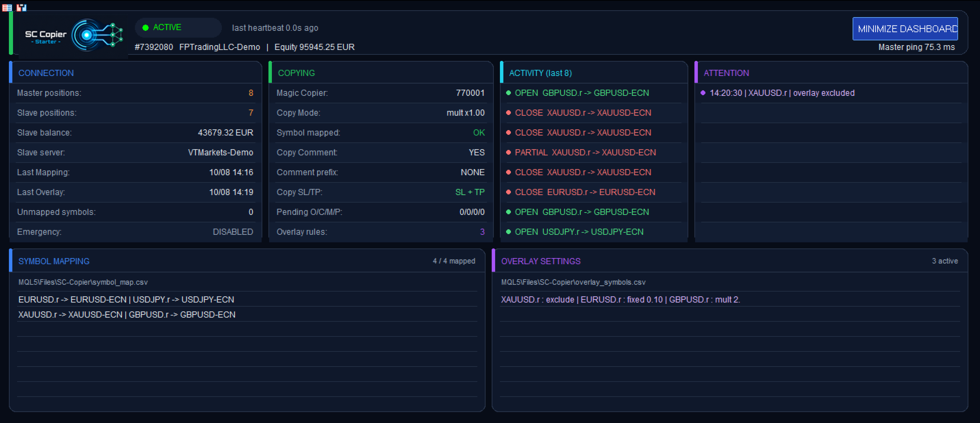Screen dimensions: 980x423
Task: Click the Copy Comment YES value
Action: coord(477,153)
